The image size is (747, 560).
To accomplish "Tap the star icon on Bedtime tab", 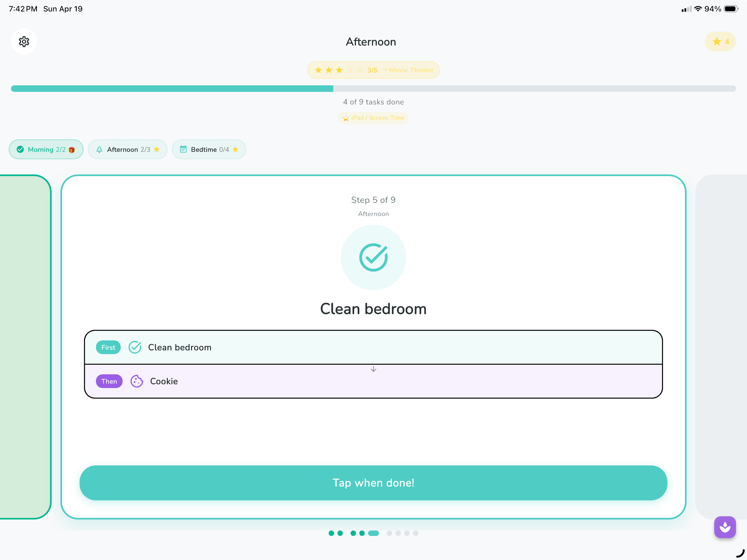I will pyautogui.click(x=235, y=149).
